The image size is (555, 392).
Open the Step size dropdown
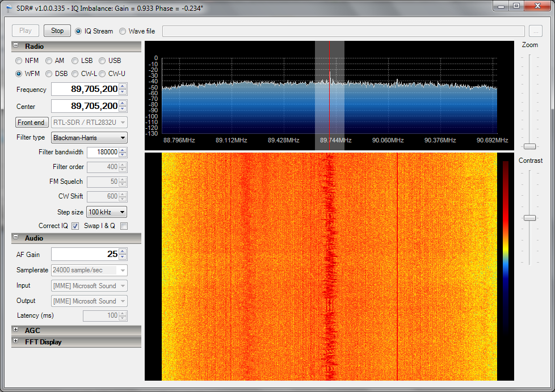[106, 212]
